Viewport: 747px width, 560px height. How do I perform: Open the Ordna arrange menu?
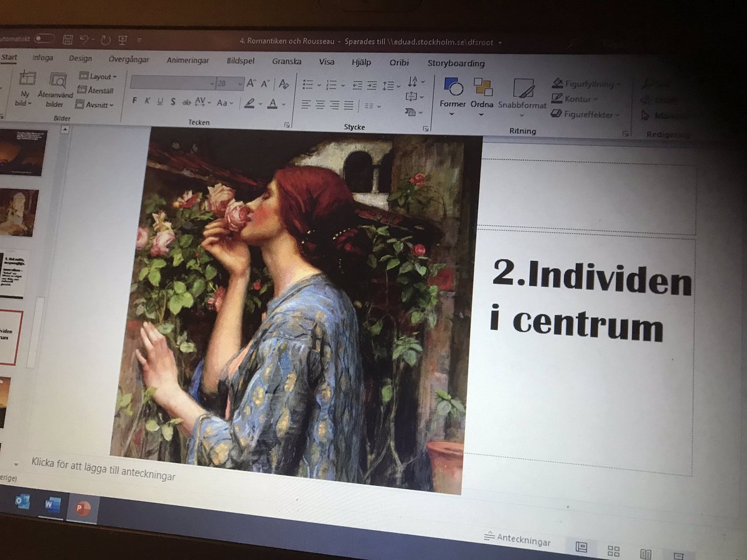(482, 95)
